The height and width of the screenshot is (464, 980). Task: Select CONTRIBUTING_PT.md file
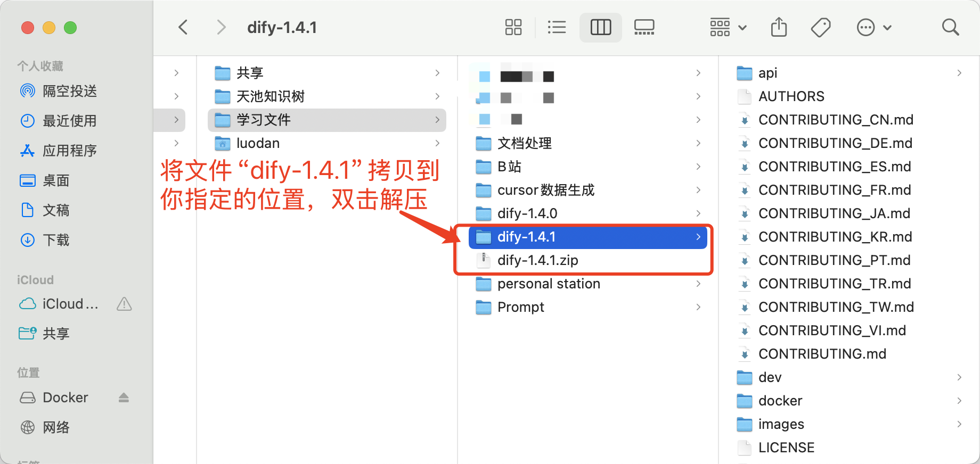tap(850, 260)
